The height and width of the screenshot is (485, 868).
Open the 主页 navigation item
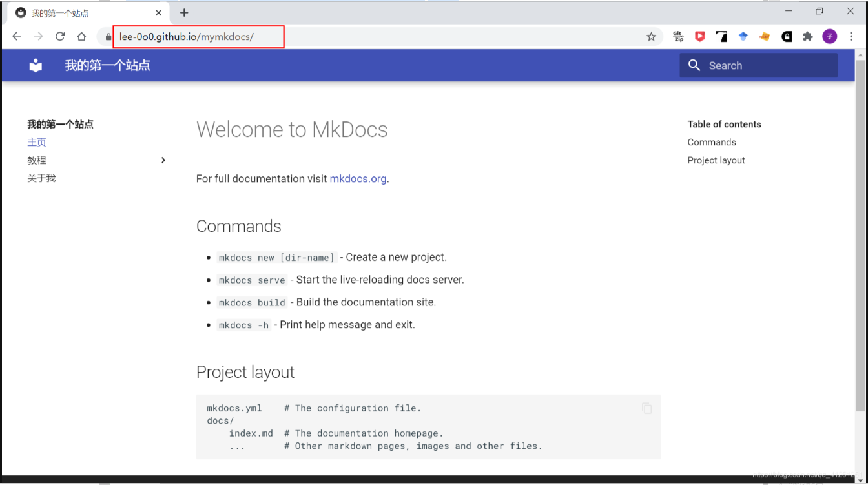tap(37, 142)
